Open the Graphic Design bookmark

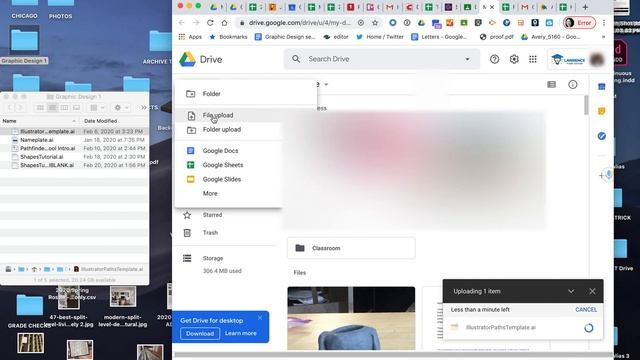pyautogui.click(x=285, y=37)
